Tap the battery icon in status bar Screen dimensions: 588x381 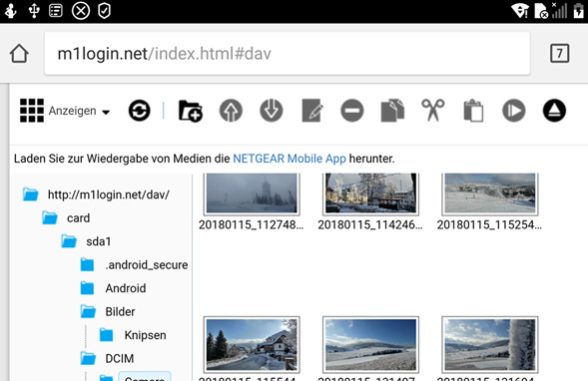(579, 11)
